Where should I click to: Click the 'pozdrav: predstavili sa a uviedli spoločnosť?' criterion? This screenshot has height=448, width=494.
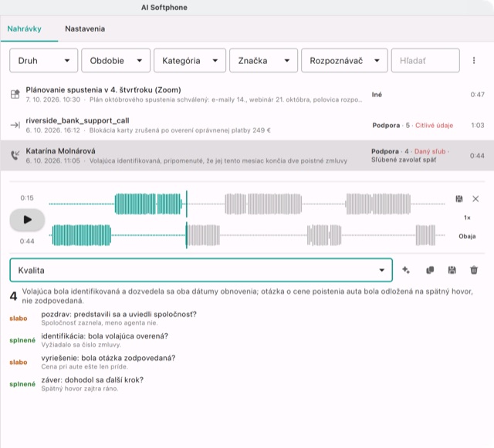pos(119,314)
